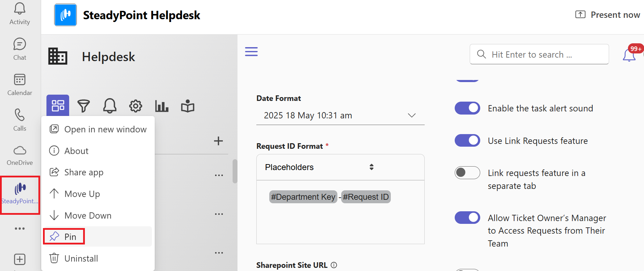The image size is (644, 271).
Task: Choose Share app from context menu
Action: 98,172
